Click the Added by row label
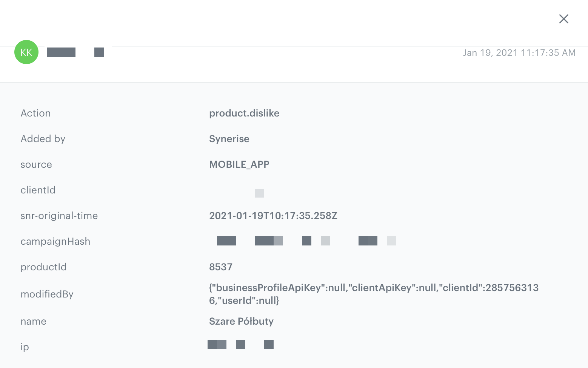Screen dimensions: 588x368 [x=43, y=139]
